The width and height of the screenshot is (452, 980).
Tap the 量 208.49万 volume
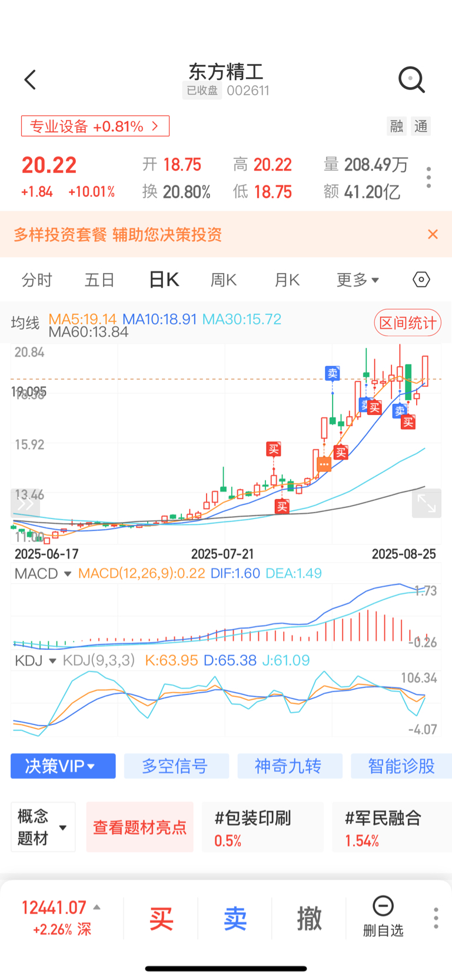pyautogui.click(x=365, y=165)
